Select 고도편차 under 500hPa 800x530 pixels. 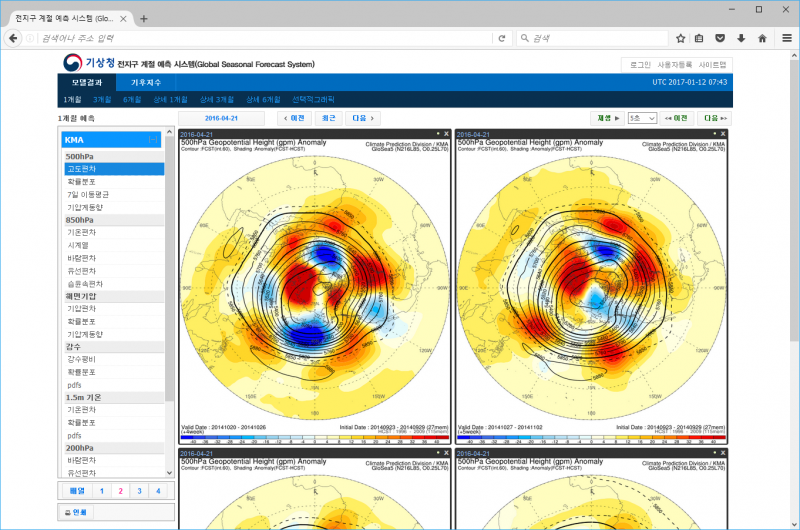click(114, 169)
